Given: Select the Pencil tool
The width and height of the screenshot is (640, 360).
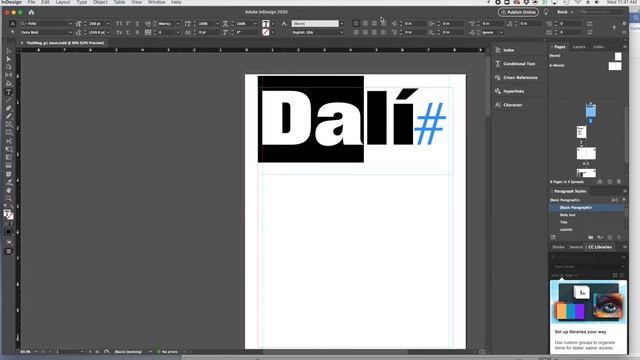Looking at the screenshot, I should point(9,116).
